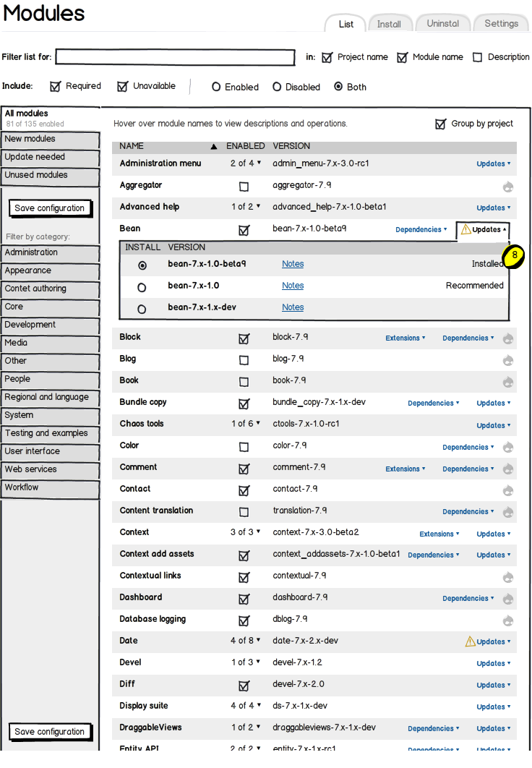This screenshot has height=768, width=532.
Task: Show the Update needed list
Action: (x=50, y=157)
